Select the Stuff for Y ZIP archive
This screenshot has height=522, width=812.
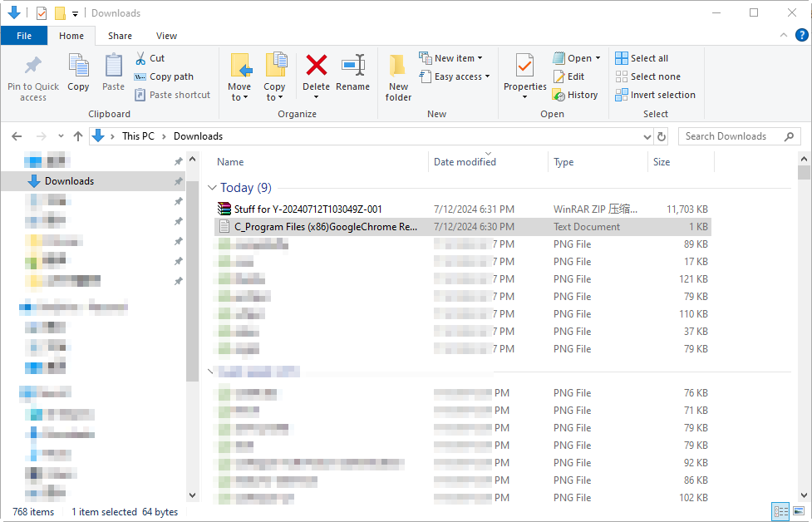click(308, 209)
